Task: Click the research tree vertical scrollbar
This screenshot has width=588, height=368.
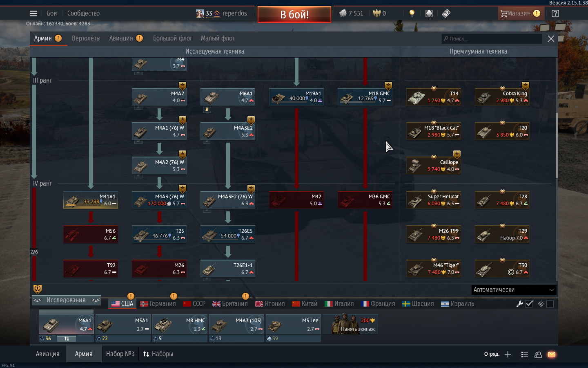Action: tap(557, 145)
